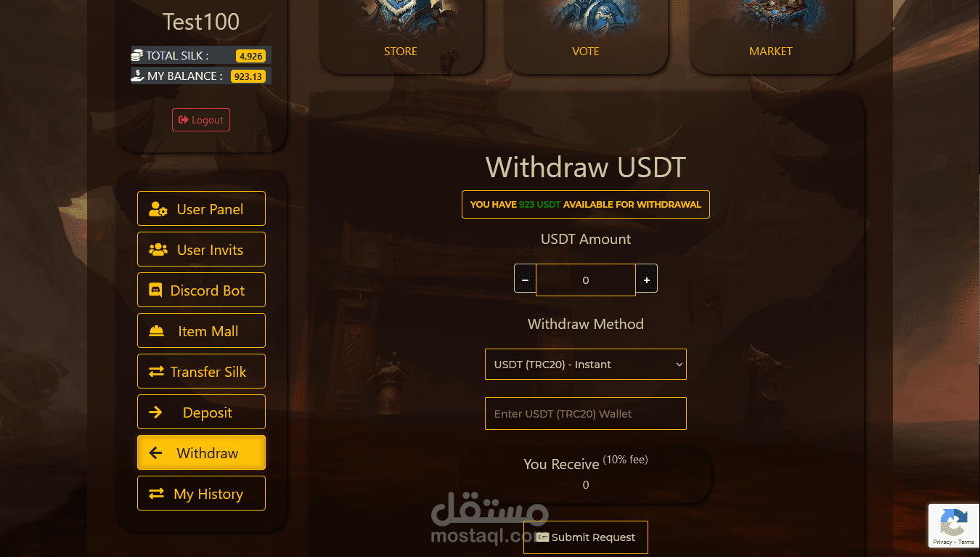Click the Deposit right-arrow icon
The width and height of the screenshot is (980, 557).
point(155,412)
